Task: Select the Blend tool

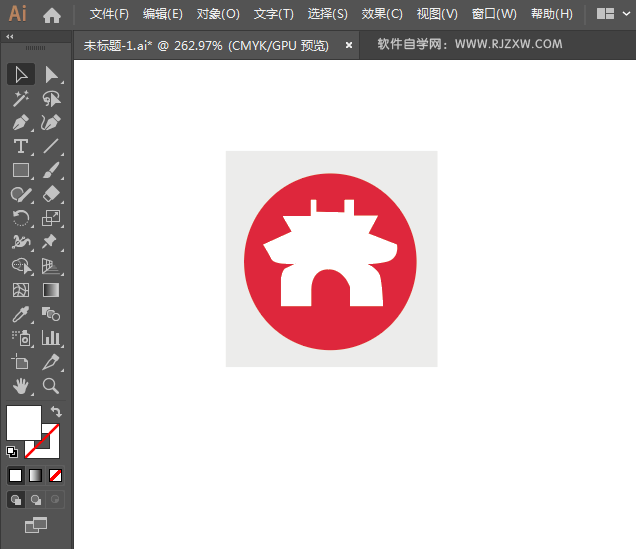Action: [x=51, y=314]
